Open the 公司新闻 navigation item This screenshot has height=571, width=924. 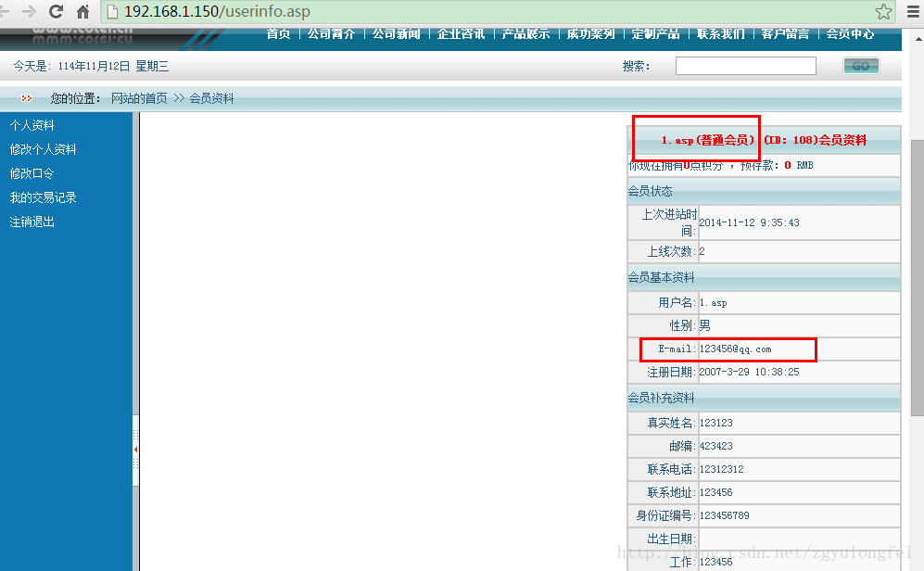[x=396, y=33]
